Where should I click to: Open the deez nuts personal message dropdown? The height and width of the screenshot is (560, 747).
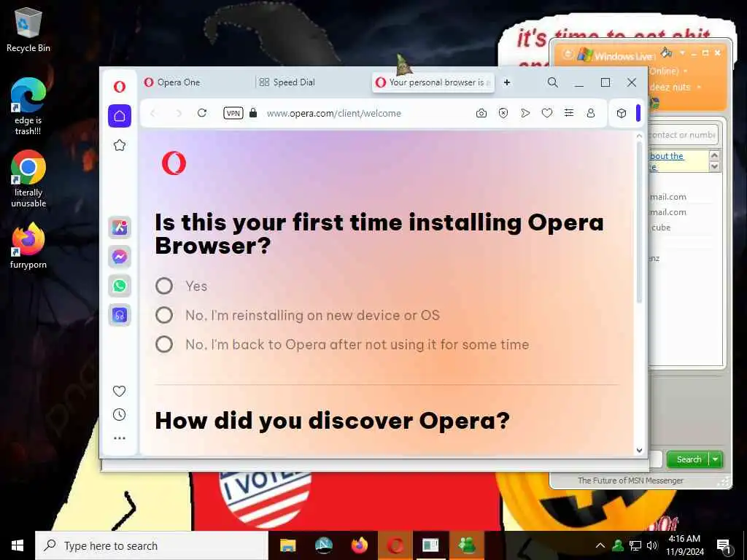699,87
